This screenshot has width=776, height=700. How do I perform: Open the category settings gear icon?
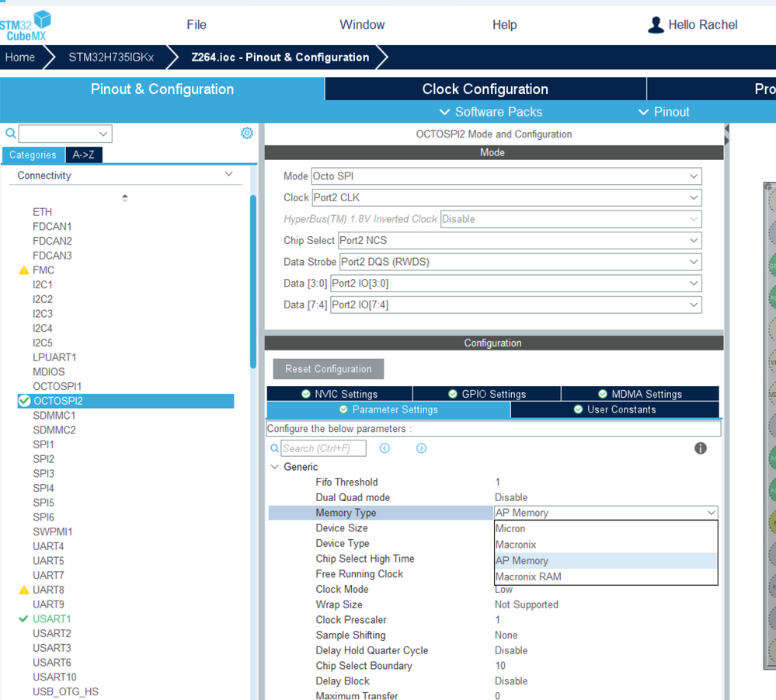[247, 133]
